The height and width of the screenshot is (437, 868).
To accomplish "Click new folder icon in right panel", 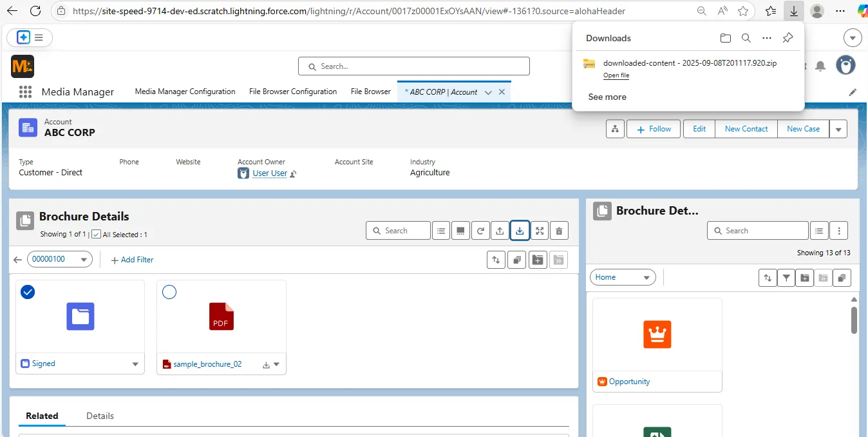I will click(804, 278).
